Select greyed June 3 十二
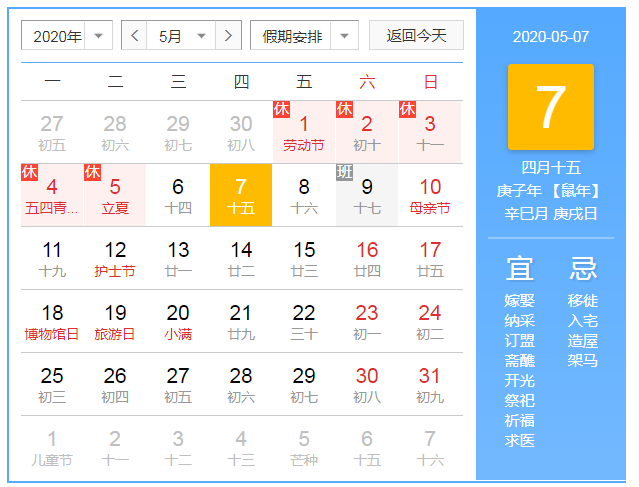The width and height of the screenshot is (639, 487). [x=178, y=447]
